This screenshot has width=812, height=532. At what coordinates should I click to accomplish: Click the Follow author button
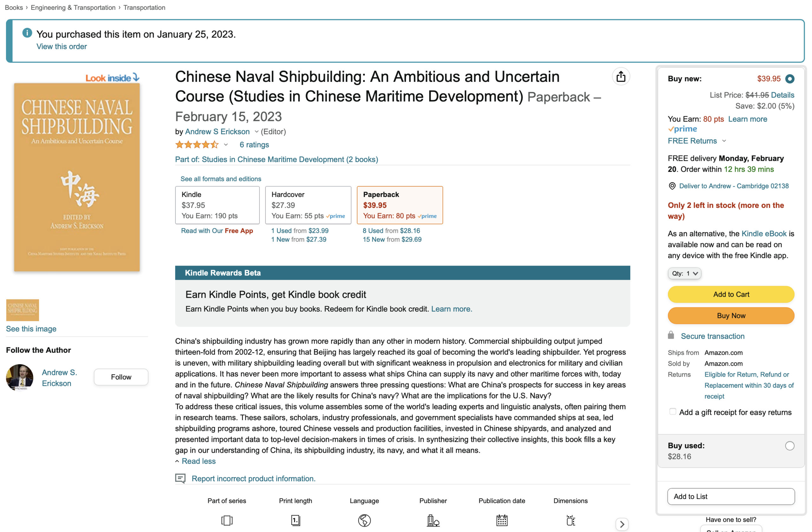[121, 377]
